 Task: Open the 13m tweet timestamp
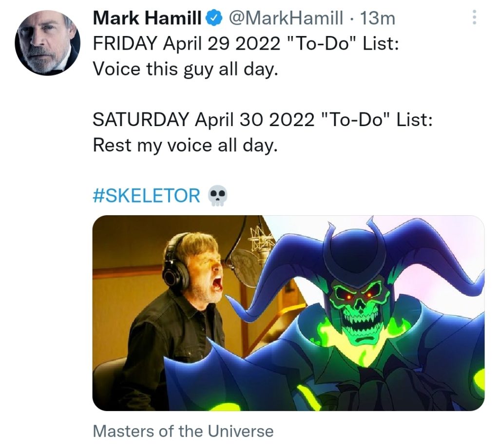pos(377,19)
